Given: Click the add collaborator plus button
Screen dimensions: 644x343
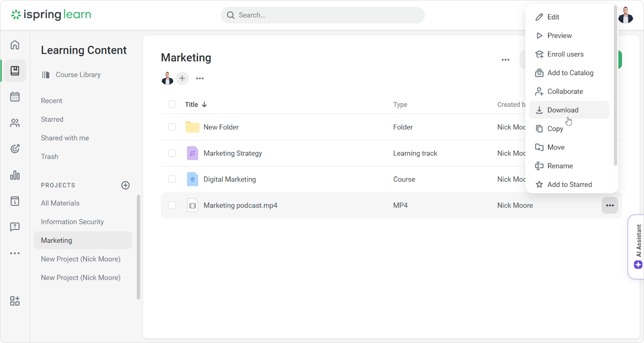Looking at the screenshot, I should pyautogui.click(x=182, y=78).
